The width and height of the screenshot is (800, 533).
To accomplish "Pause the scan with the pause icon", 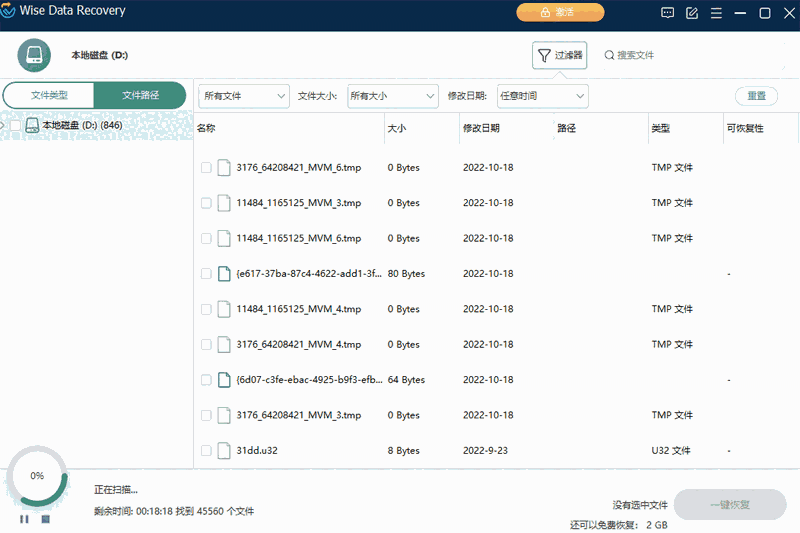I will pyautogui.click(x=24, y=519).
